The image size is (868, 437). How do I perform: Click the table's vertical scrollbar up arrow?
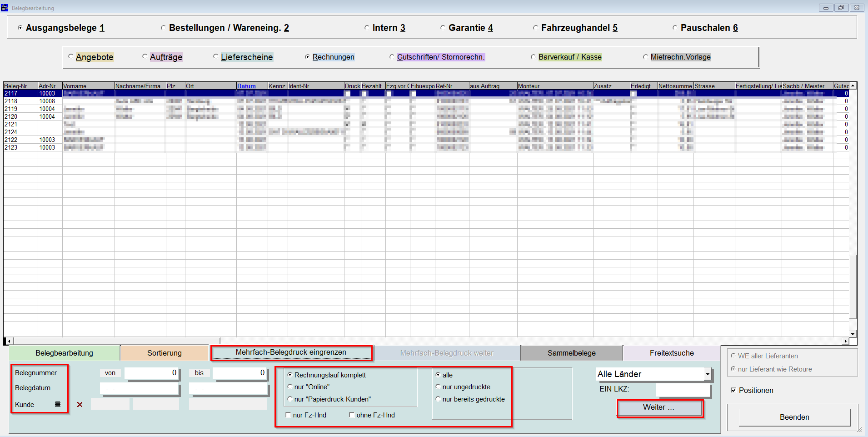click(853, 86)
